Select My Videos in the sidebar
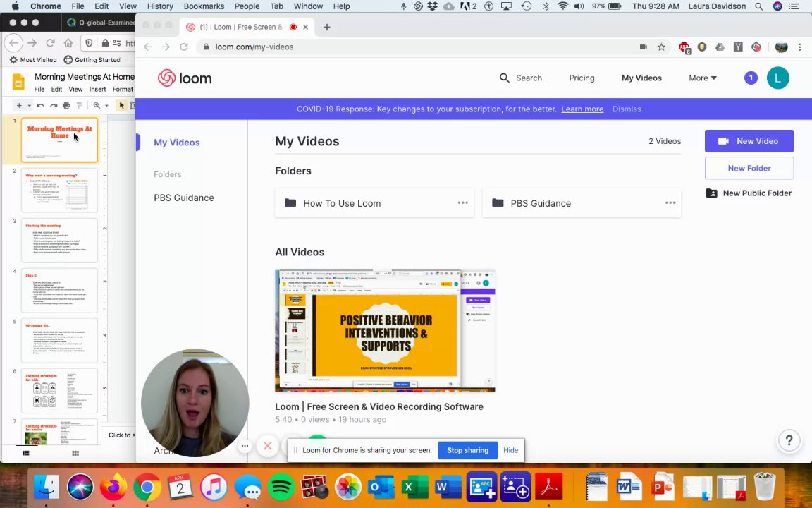 (177, 143)
